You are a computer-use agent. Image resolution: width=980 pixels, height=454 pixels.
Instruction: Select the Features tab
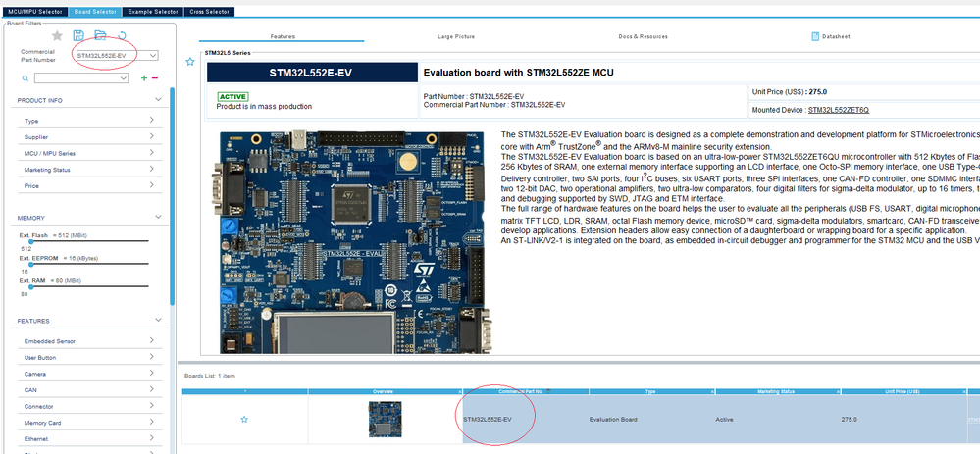(283, 37)
